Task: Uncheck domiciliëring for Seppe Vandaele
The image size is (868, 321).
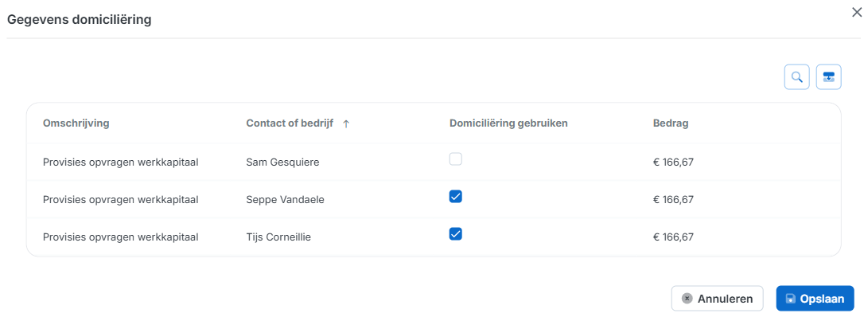Action: point(455,197)
